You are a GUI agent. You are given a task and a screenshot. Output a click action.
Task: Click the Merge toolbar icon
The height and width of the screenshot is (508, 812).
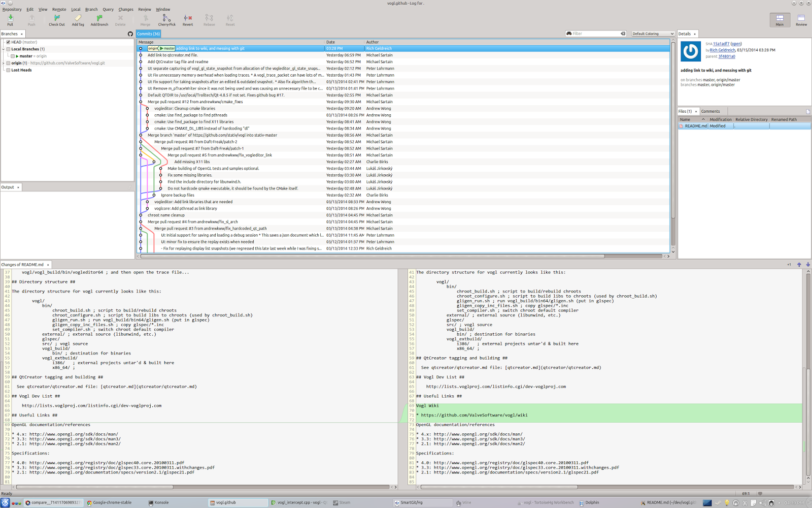145,20
